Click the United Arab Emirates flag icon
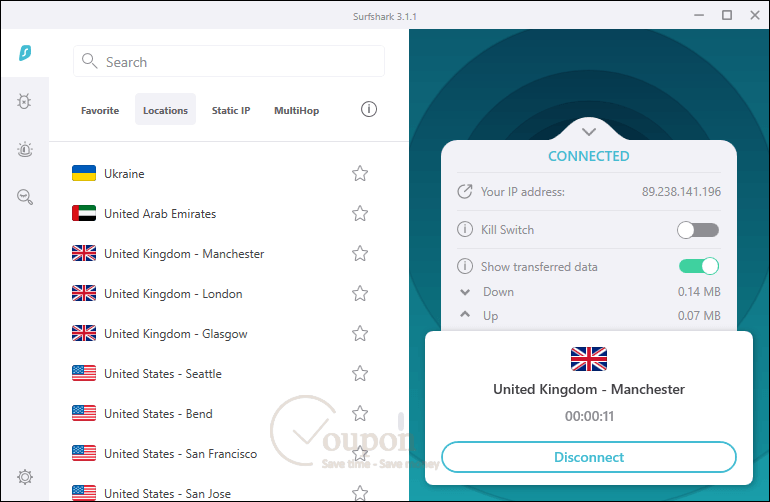 point(84,213)
